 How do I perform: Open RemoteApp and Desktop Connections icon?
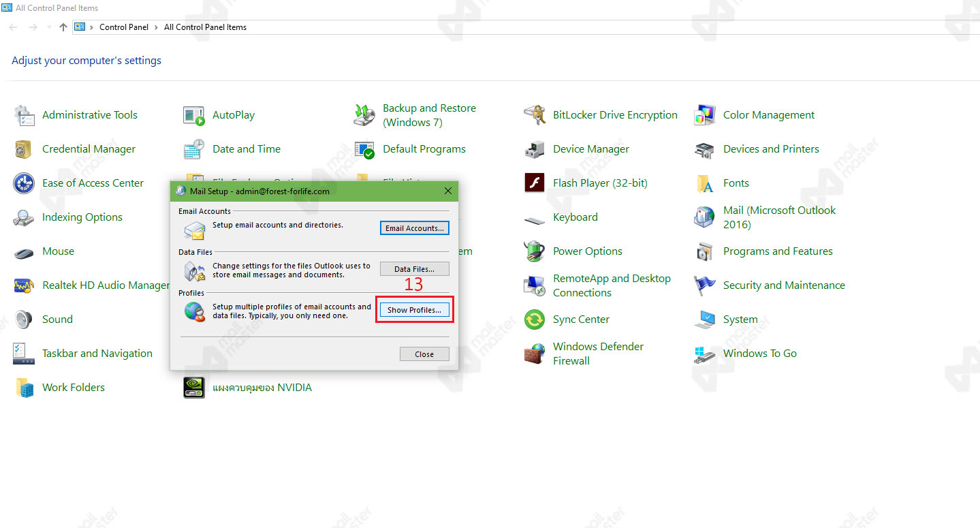(535, 285)
